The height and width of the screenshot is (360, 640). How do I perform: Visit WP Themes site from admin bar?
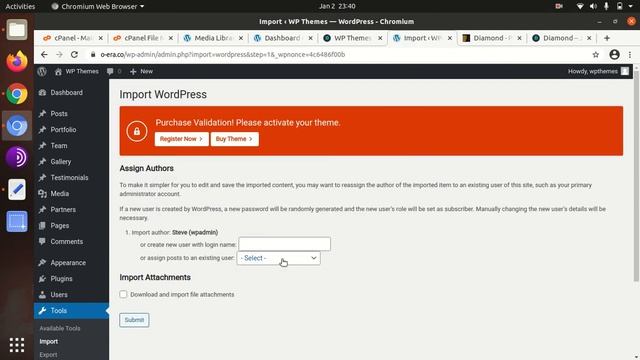tap(76, 71)
